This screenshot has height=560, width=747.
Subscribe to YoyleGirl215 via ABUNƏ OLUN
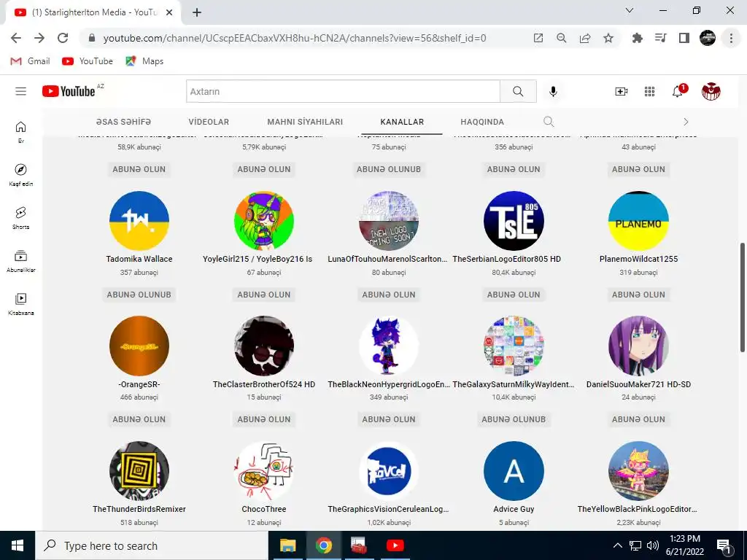pyautogui.click(x=264, y=295)
